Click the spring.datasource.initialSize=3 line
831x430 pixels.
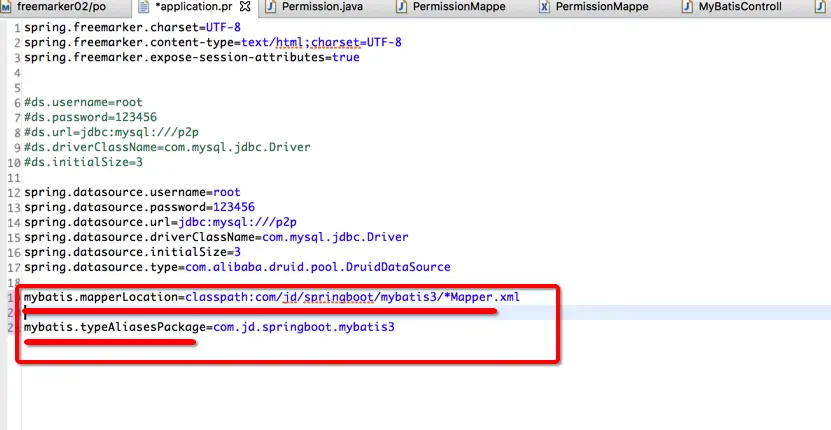point(132,252)
